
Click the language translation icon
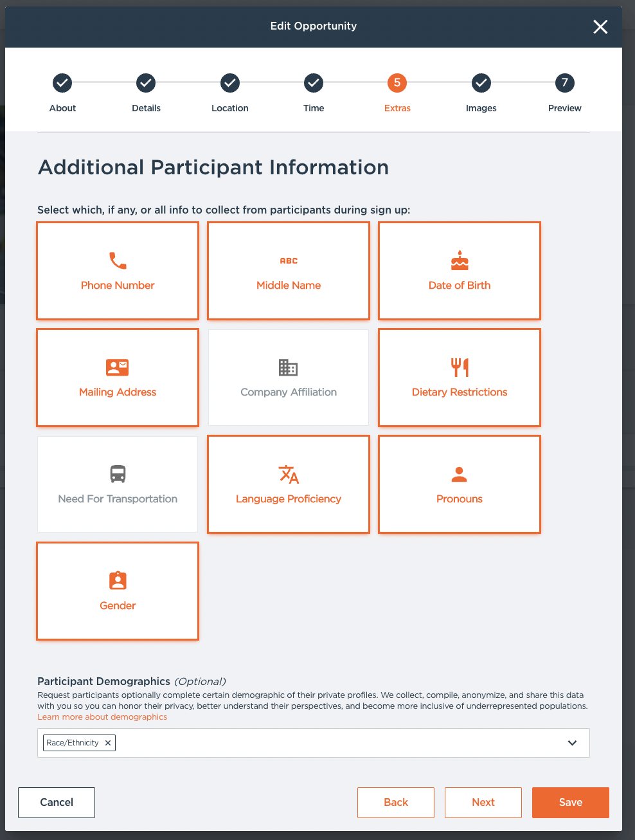point(289,474)
